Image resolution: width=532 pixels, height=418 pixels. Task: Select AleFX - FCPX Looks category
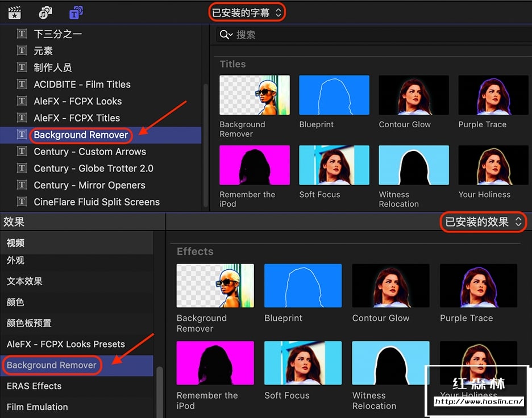coord(77,101)
